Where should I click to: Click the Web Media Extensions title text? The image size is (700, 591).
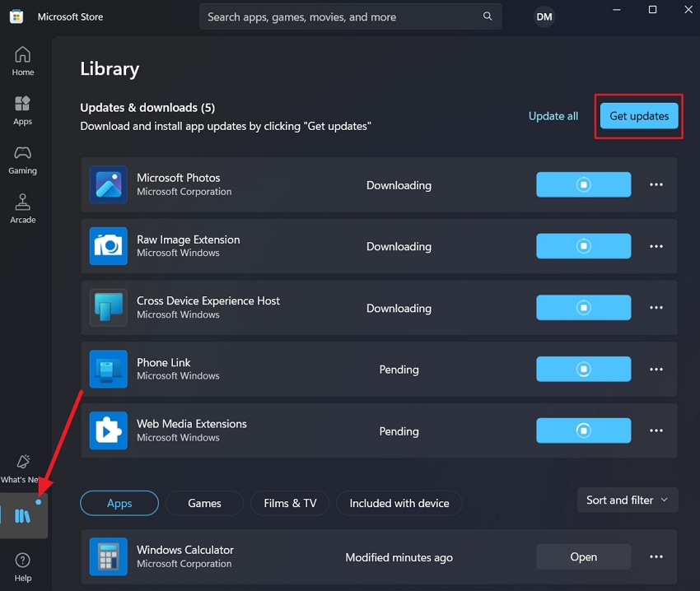(x=192, y=424)
